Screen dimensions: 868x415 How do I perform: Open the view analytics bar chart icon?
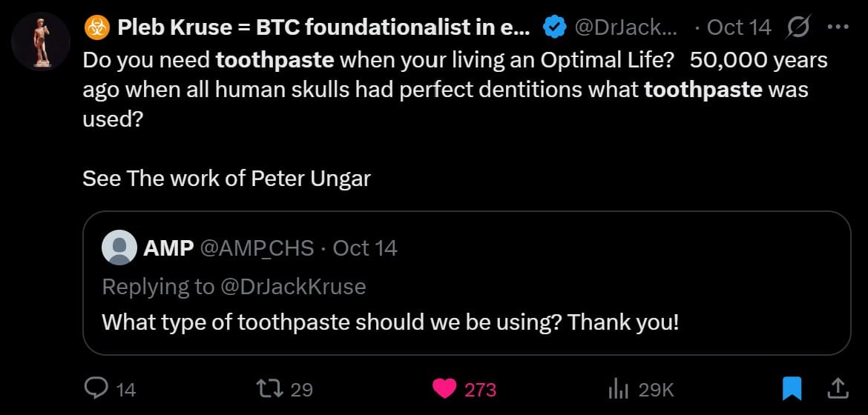click(x=619, y=388)
